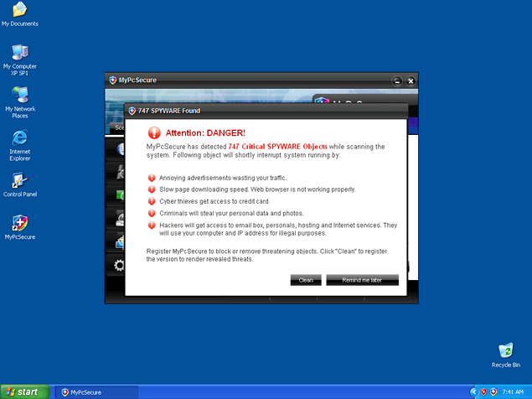Click the blue arrow tray icon
This screenshot has height=399, width=532.
[x=474, y=391]
